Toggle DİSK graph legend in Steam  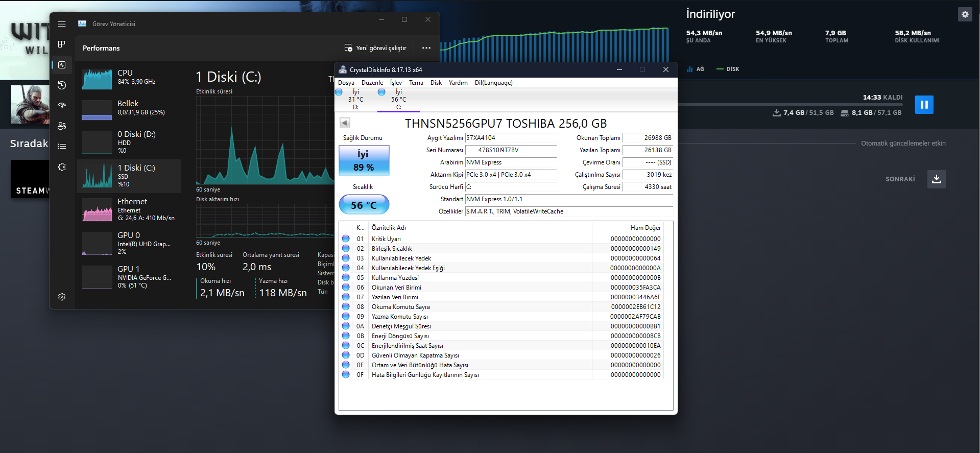tap(728, 69)
